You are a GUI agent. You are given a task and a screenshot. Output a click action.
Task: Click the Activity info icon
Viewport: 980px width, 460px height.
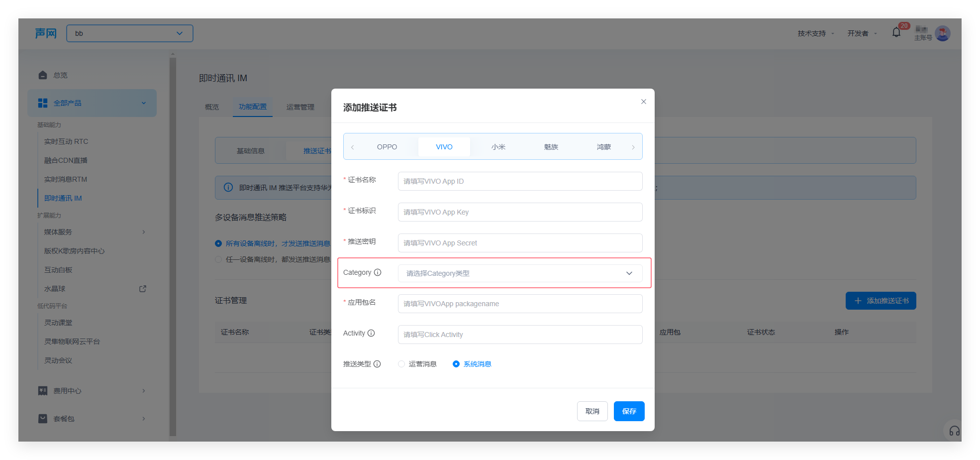[371, 333]
